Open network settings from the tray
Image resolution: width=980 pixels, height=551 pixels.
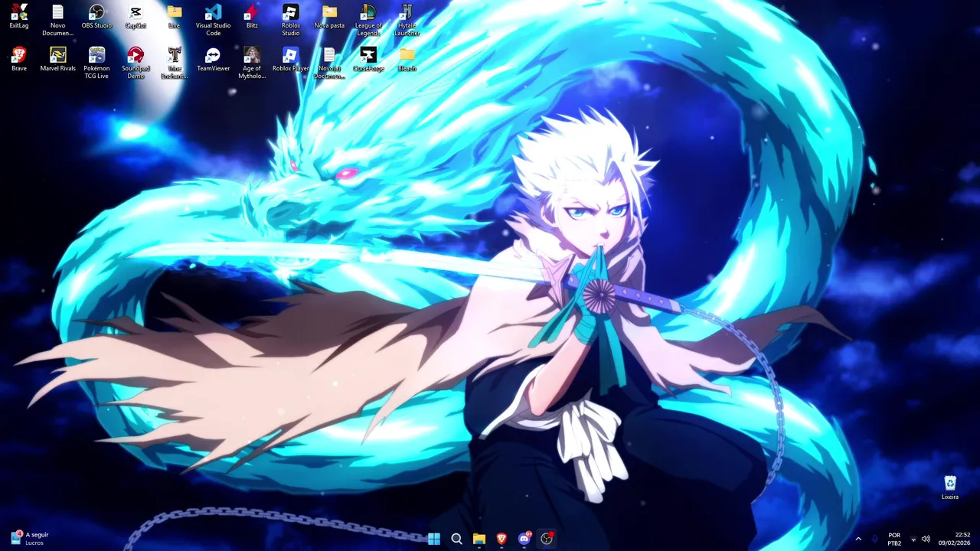913,540
